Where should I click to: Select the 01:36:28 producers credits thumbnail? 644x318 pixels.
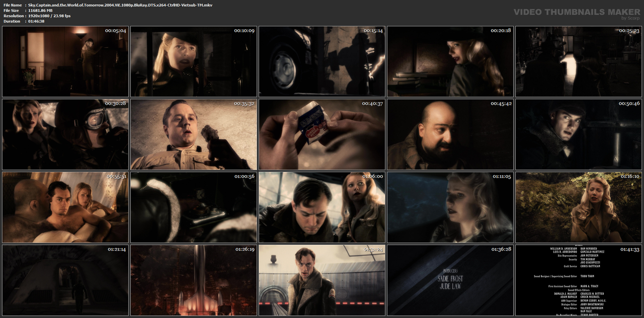coord(450,280)
